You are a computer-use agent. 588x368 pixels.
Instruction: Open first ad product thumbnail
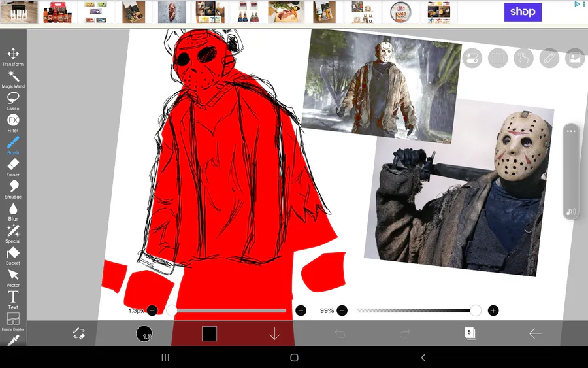pos(20,12)
